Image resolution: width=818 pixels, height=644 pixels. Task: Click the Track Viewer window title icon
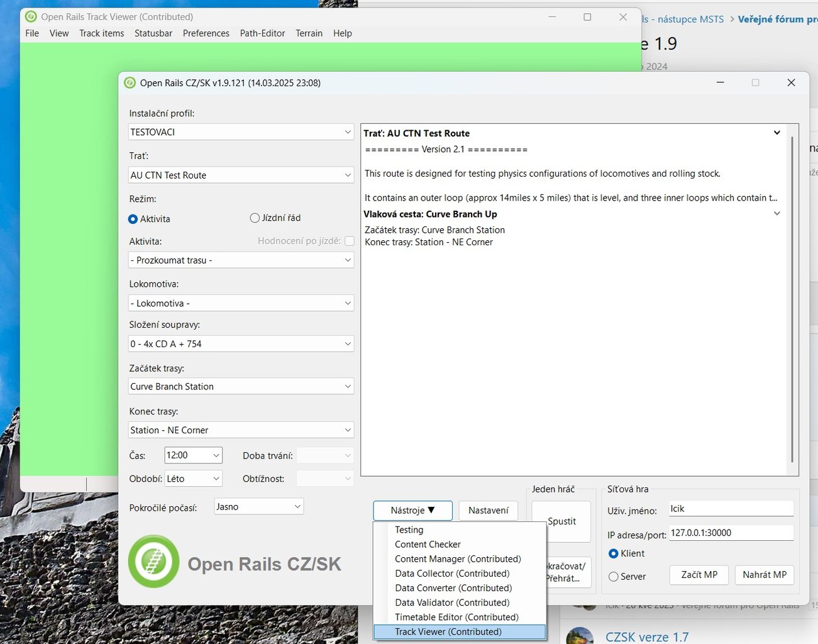(31, 17)
